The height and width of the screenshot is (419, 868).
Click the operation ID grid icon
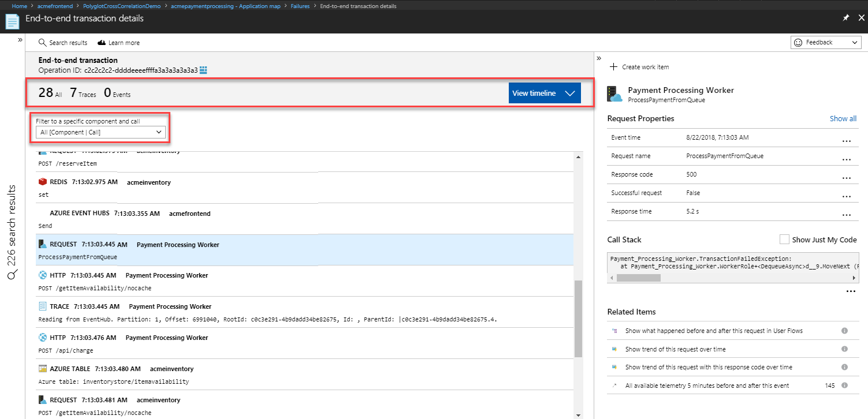click(x=203, y=70)
